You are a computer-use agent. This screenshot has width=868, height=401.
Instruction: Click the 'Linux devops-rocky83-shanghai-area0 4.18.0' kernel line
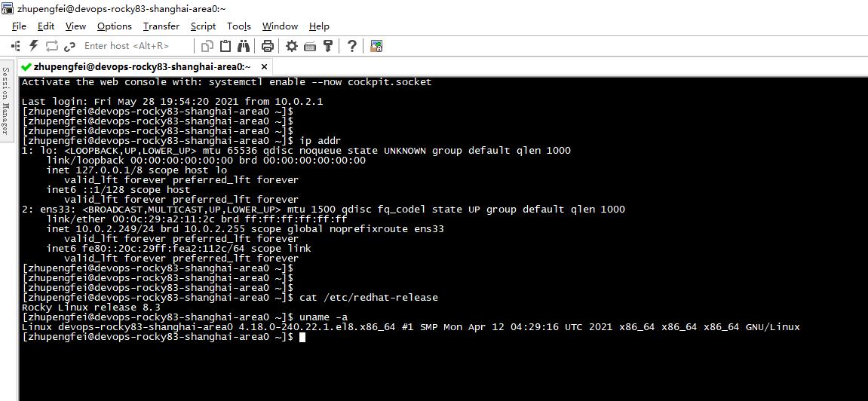click(411, 327)
